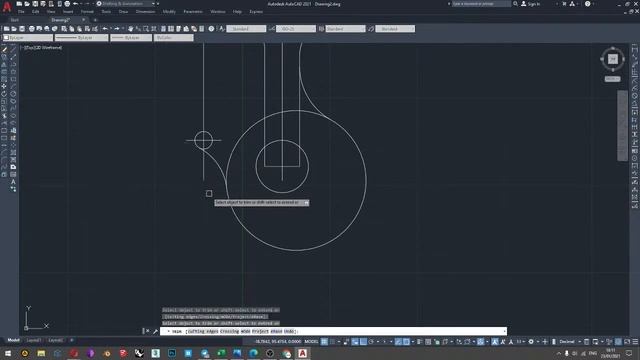Open Windows Start button on taskbar

[8, 353]
